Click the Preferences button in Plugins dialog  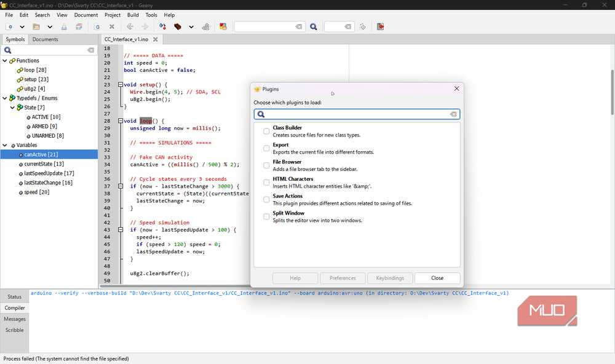(343, 278)
